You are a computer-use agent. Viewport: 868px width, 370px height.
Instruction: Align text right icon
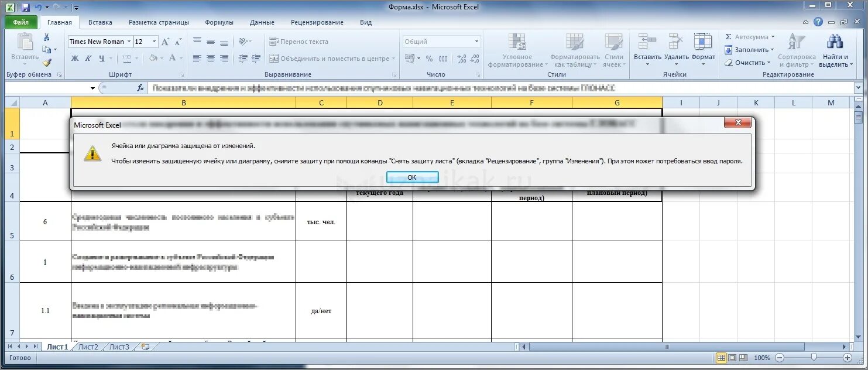coord(224,59)
